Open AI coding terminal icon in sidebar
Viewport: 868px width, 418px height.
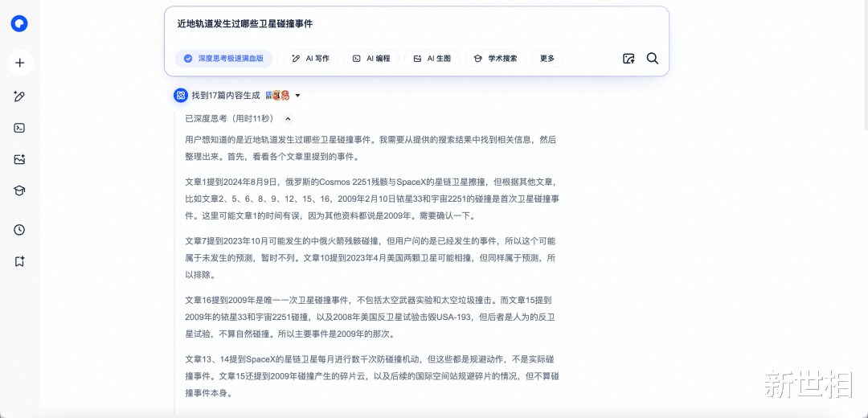coord(19,128)
